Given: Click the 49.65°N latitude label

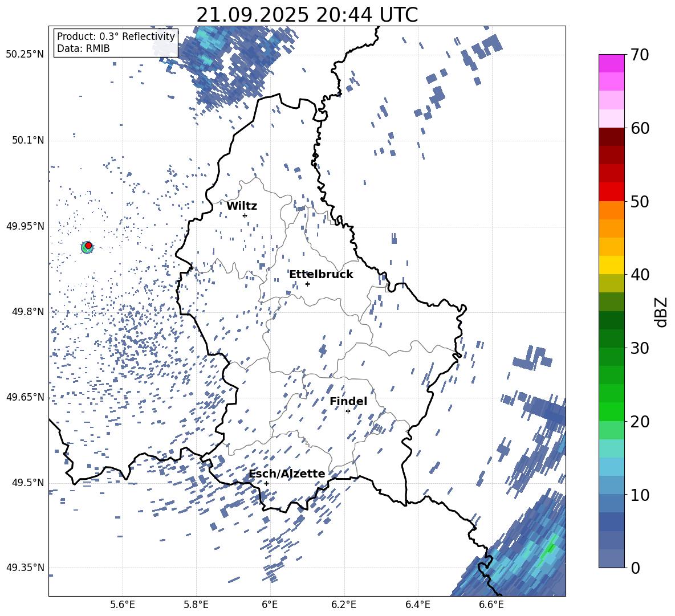Looking at the screenshot, I should (x=25, y=397).
